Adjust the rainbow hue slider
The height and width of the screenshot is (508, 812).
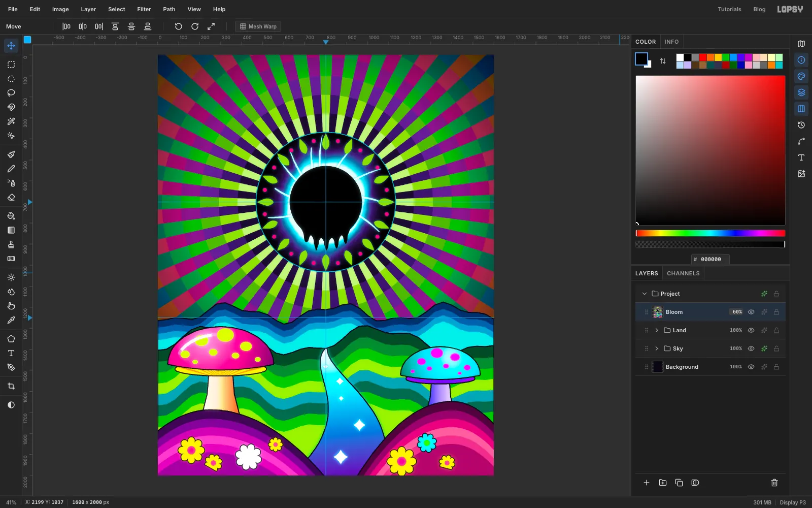pos(710,233)
